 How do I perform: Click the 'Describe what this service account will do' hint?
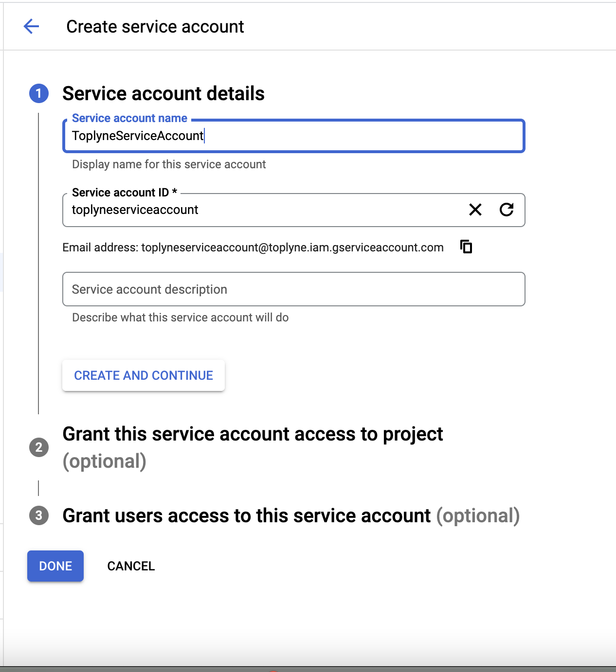(x=181, y=318)
